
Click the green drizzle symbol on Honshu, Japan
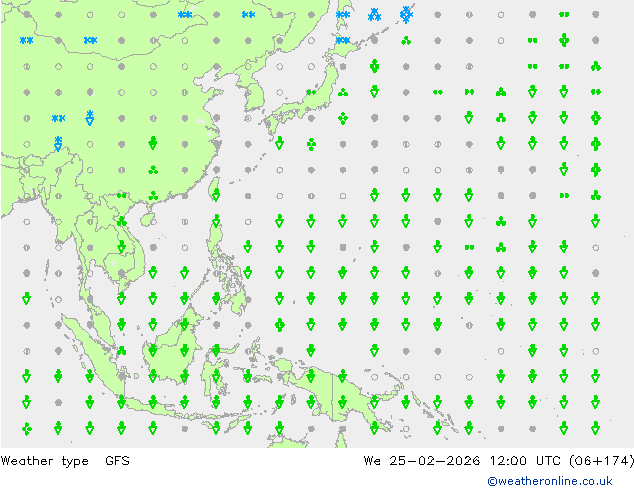coord(311,92)
